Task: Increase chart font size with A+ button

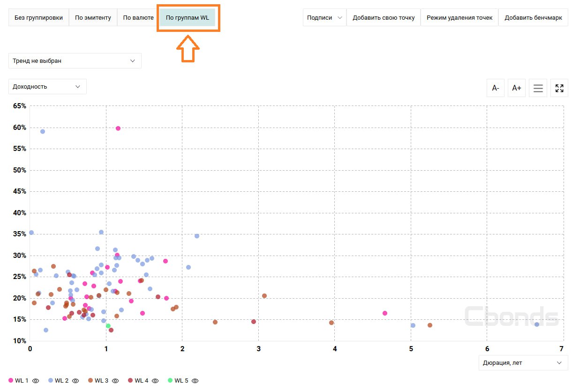Action: [516, 88]
